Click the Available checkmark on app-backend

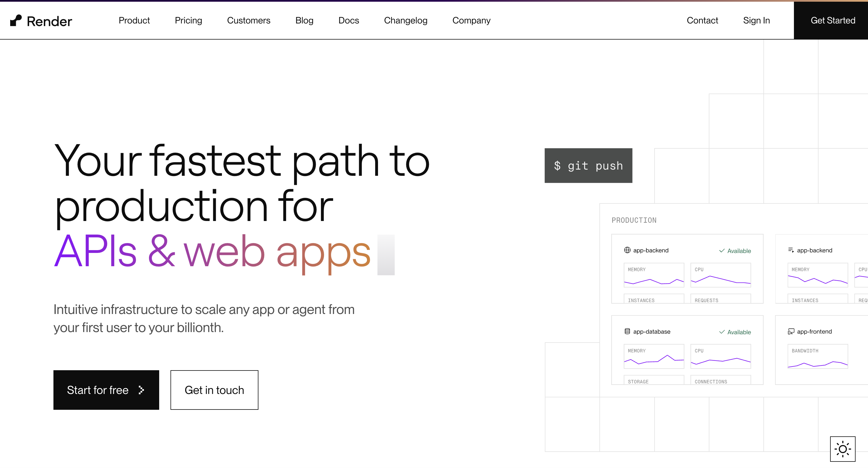(722, 251)
